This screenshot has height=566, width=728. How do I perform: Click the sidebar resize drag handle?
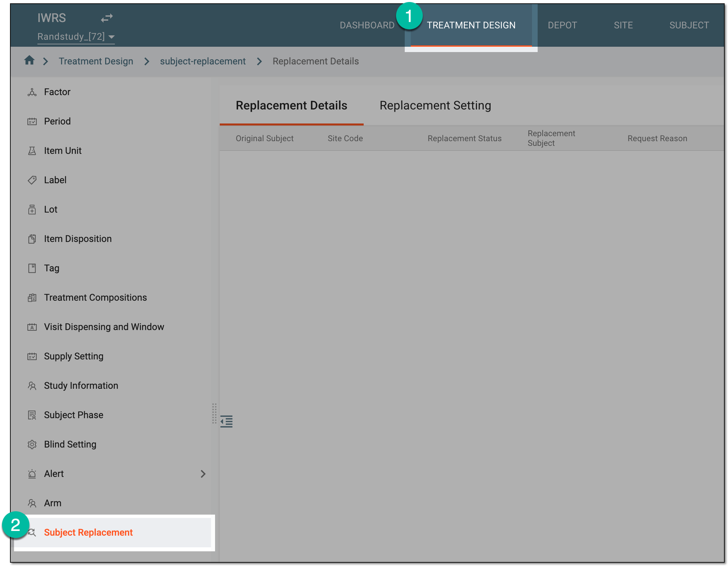tap(214, 414)
